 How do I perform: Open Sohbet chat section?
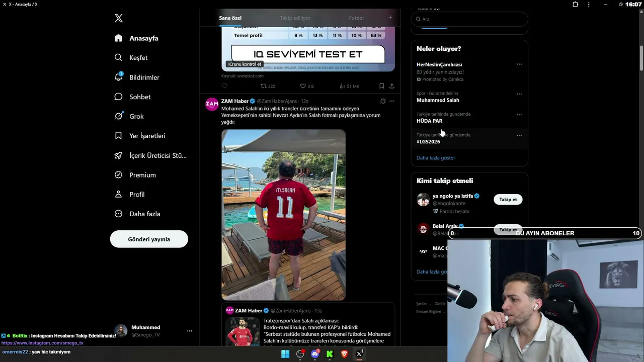pyautogui.click(x=132, y=97)
